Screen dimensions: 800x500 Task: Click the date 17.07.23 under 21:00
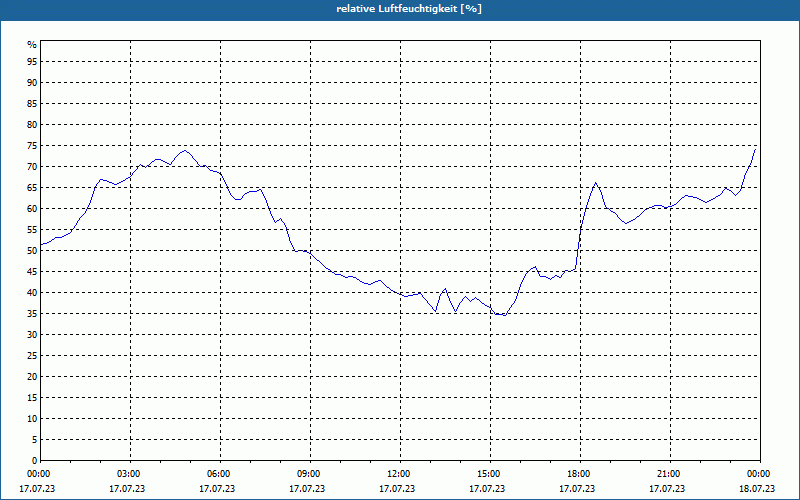point(667,489)
